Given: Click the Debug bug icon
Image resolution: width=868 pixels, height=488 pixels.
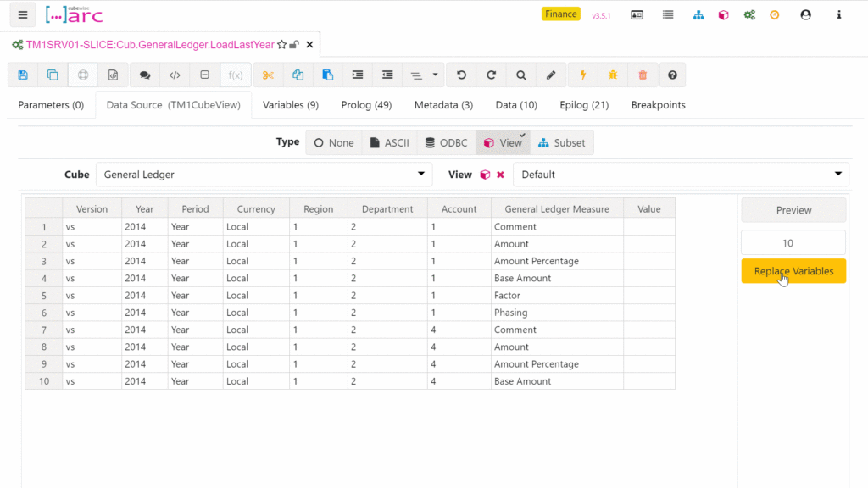Looking at the screenshot, I should coord(612,75).
